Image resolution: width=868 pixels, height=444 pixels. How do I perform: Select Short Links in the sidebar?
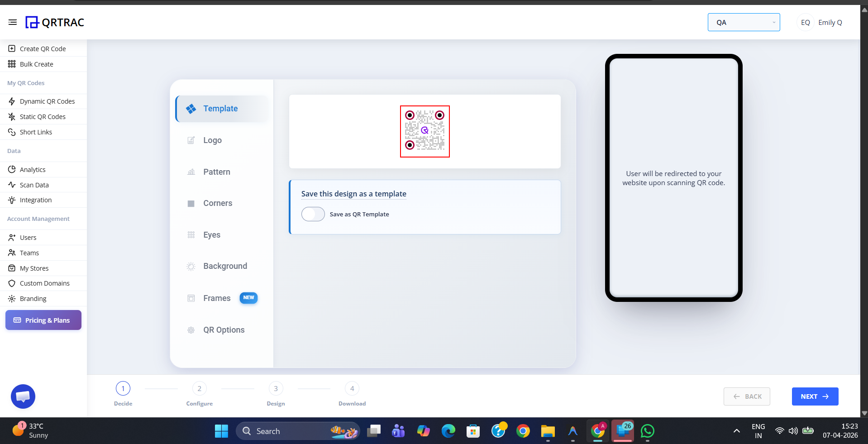pyautogui.click(x=36, y=132)
